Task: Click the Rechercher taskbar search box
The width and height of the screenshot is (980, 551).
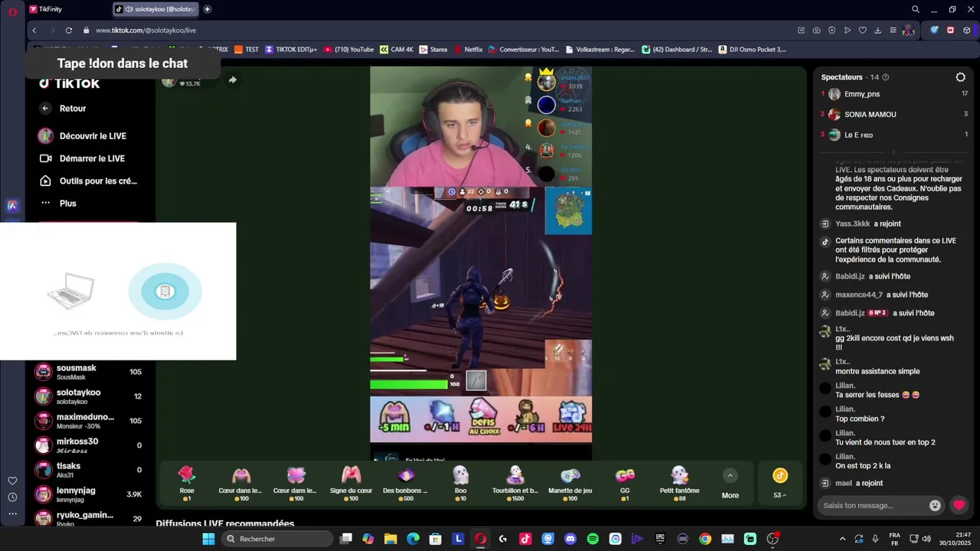Action: (277, 539)
